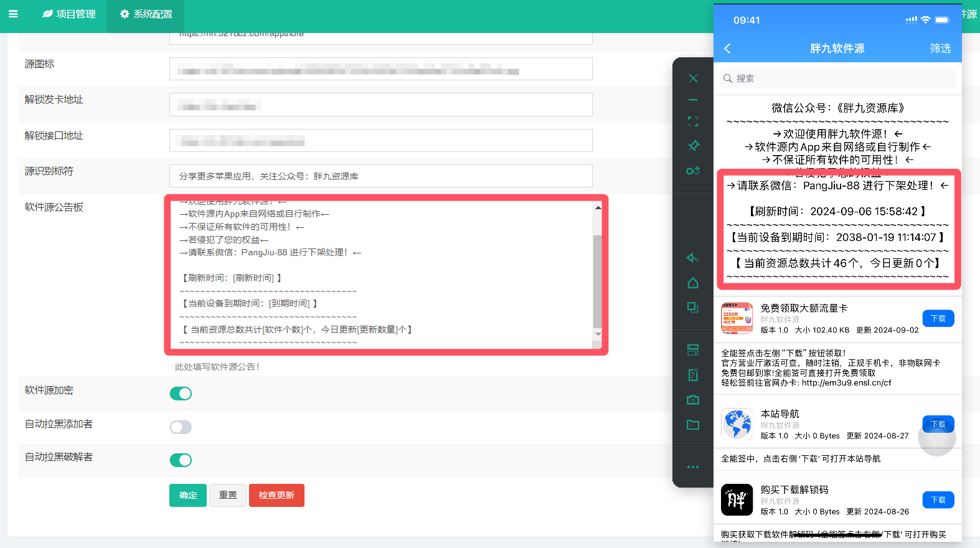Viewport: 980px width, 548px height.
Task: Tap the Wi-Fi icon in phone status bar
Action: point(925,20)
